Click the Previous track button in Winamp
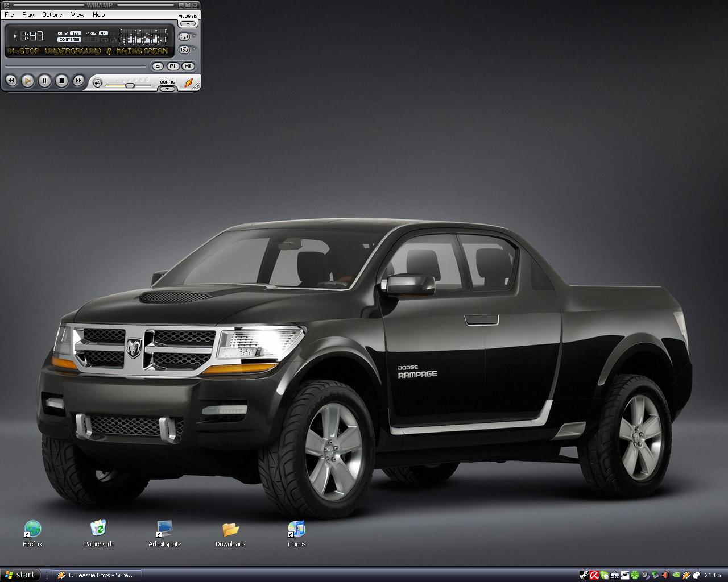The image size is (728, 582). [10, 81]
